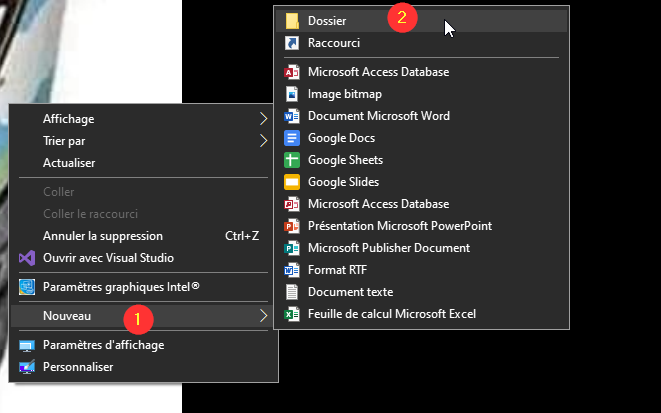Viewport: 661px width, 413px height.
Task: Click the Image bitmap file icon
Action: tap(292, 94)
